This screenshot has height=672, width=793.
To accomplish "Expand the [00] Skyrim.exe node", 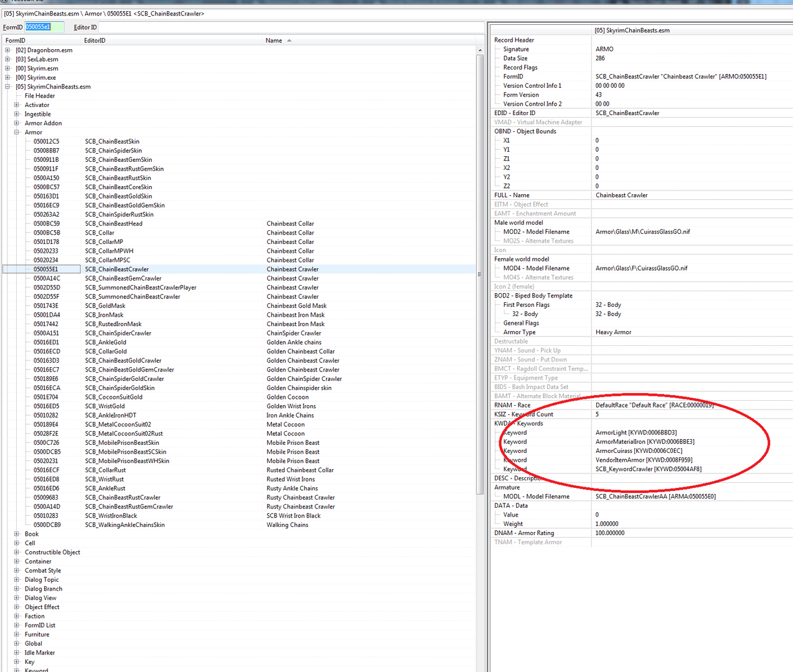I will [x=7, y=78].
